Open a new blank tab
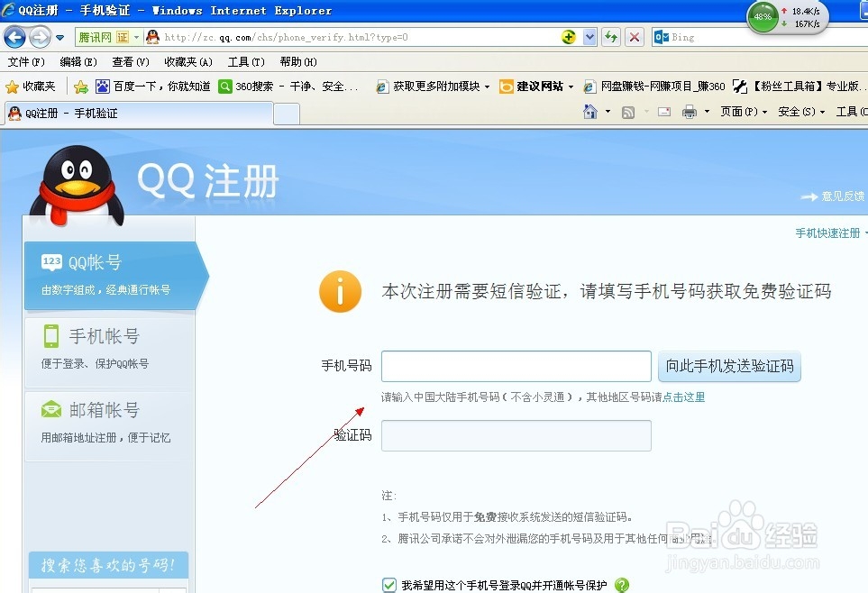The height and width of the screenshot is (593, 868). [287, 114]
